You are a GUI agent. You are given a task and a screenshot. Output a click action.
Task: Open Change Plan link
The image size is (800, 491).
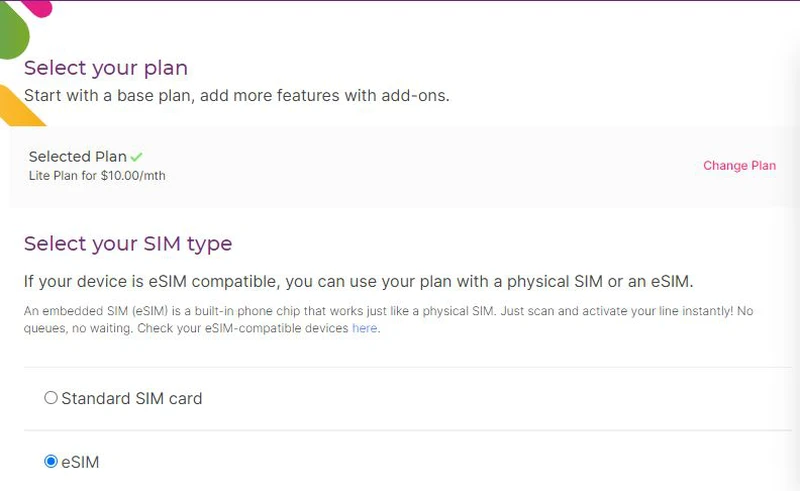739,165
